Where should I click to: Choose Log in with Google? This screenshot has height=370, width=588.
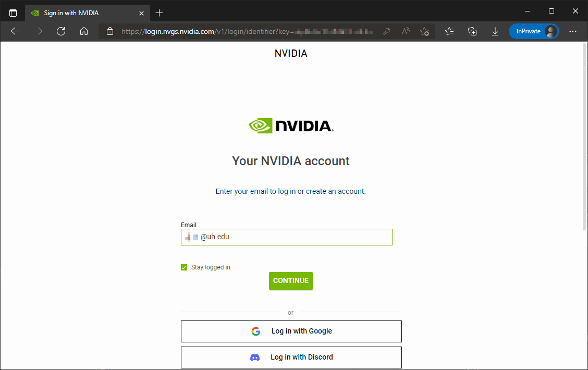coord(291,331)
